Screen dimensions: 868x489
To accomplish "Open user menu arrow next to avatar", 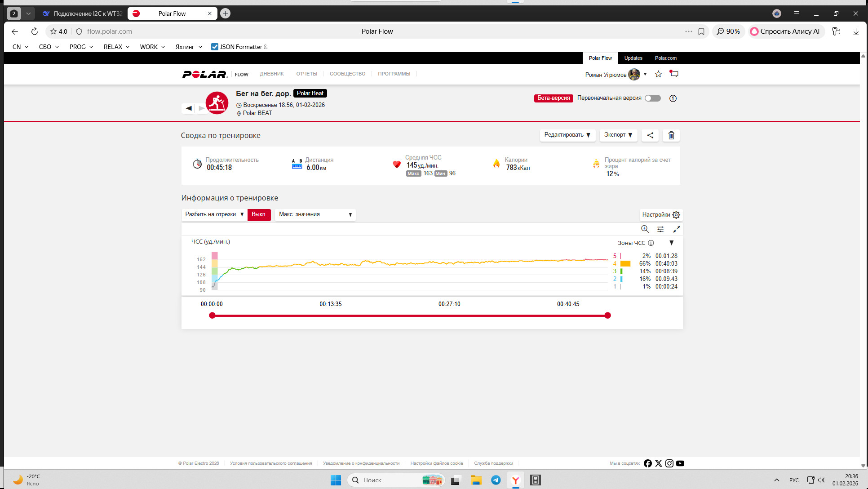I will [x=645, y=75].
